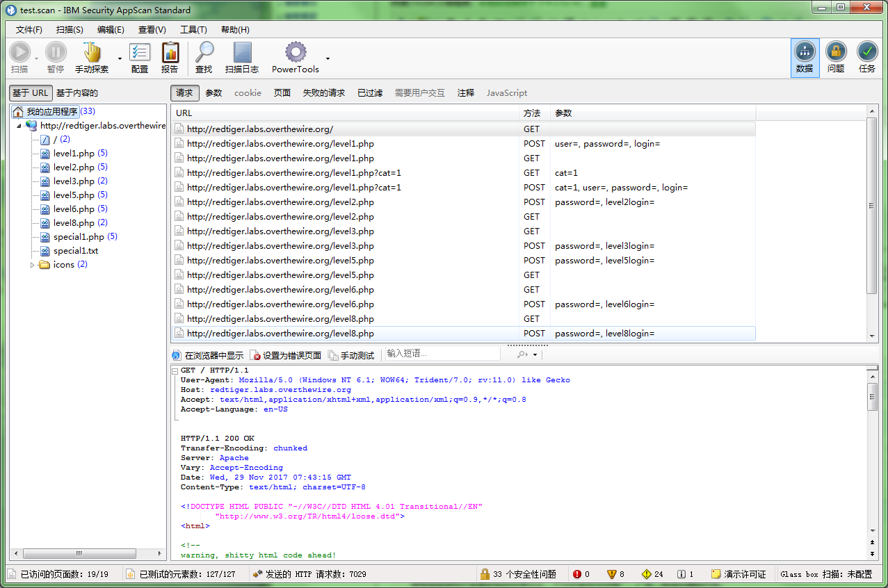Click the 已测试的元素数 status icon
This screenshot has width=888, height=588.
pos(130,574)
